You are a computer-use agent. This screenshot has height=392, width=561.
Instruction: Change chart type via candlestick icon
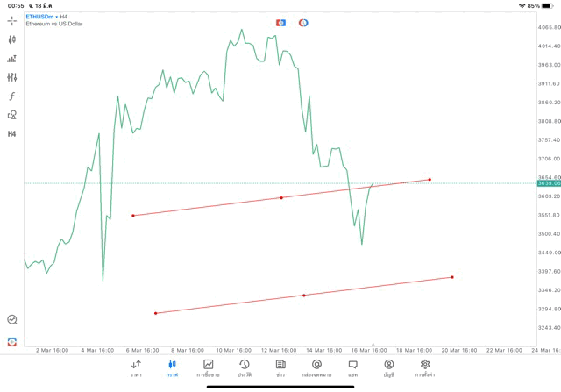(11, 39)
